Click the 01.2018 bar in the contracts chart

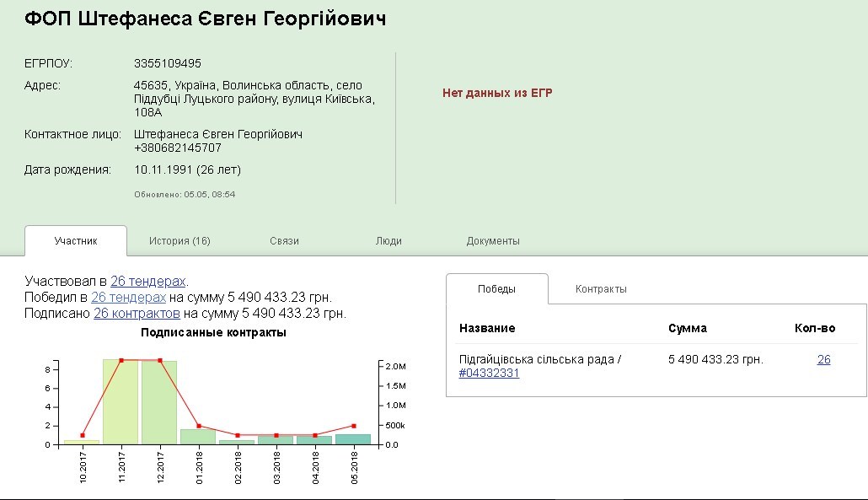pyautogui.click(x=198, y=437)
